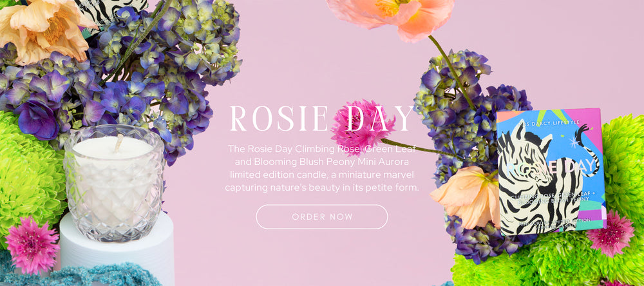Click the pink cornflower at bottom right
The height and width of the screenshot is (286, 644).
tap(611, 234)
